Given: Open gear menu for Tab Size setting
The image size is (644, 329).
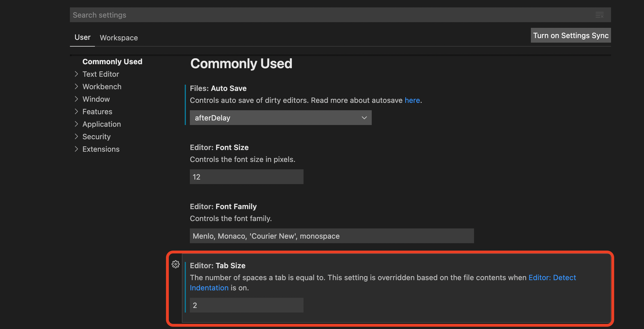Looking at the screenshot, I should (x=176, y=264).
